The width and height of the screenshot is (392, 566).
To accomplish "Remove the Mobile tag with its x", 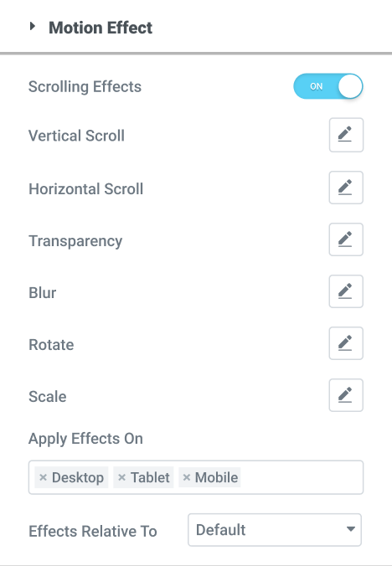I will coord(186,477).
